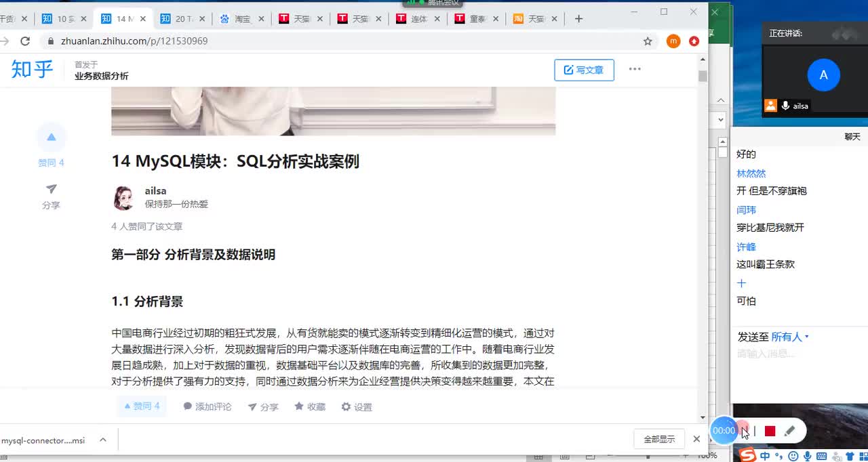Click the article title '14 MySQL模块：SQL分析实战案例'
Image resolution: width=868 pixels, height=462 pixels.
[235, 161]
